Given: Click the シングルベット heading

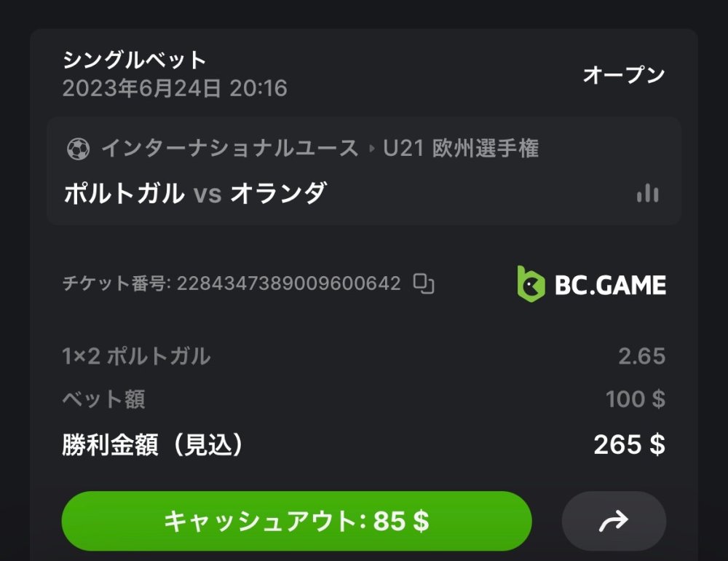Looking at the screenshot, I should [x=135, y=60].
